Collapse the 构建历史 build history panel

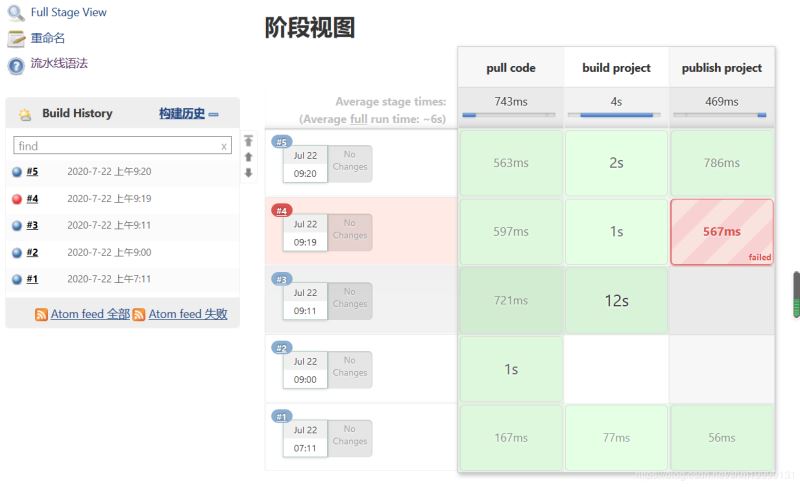coord(213,114)
